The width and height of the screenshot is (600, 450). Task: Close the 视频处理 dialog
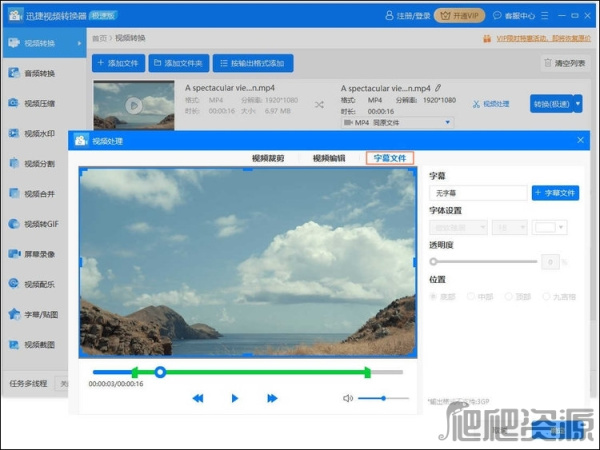tap(580, 140)
